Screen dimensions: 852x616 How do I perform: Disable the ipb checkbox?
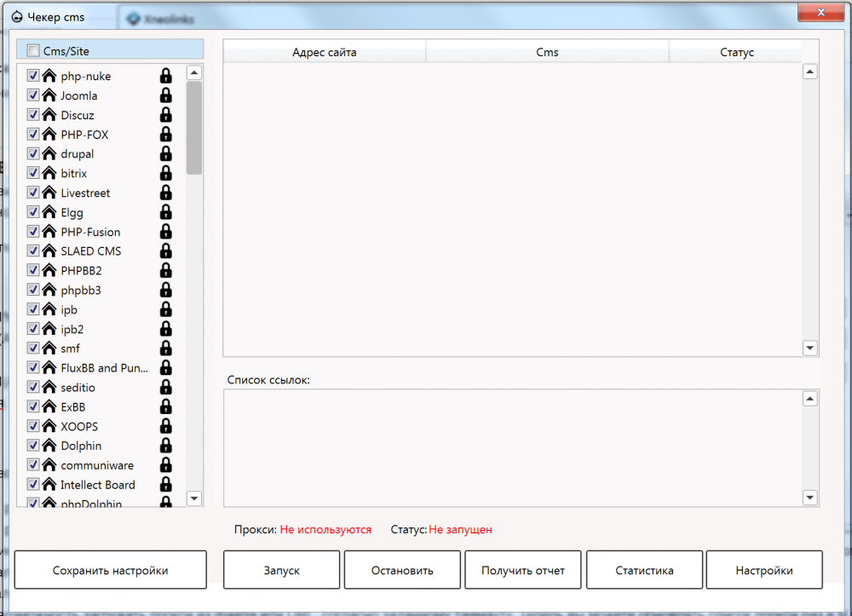[x=33, y=309]
